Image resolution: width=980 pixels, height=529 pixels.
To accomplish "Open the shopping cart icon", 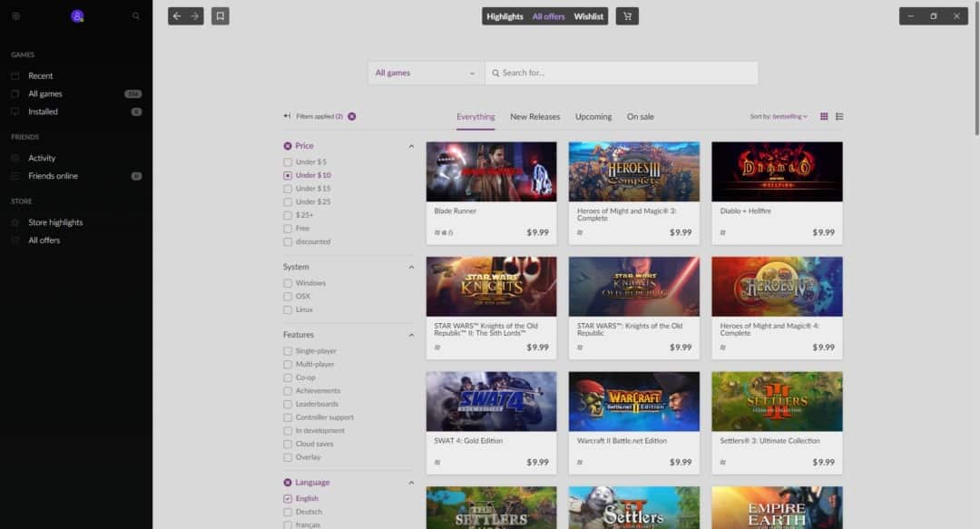I will click(627, 16).
